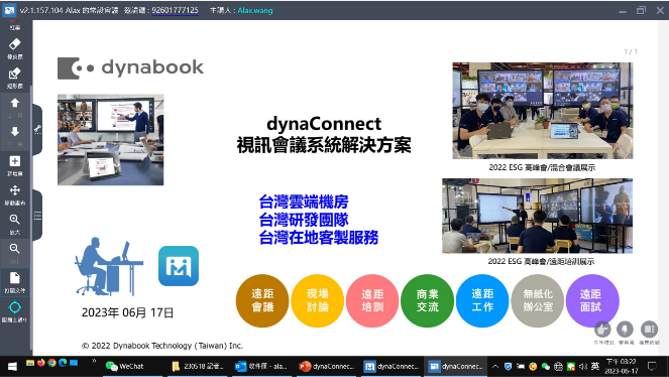The height and width of the screenshot is (377, 669).
Task: Open the Windows notification center icon
Action: [x=652, y=366]
